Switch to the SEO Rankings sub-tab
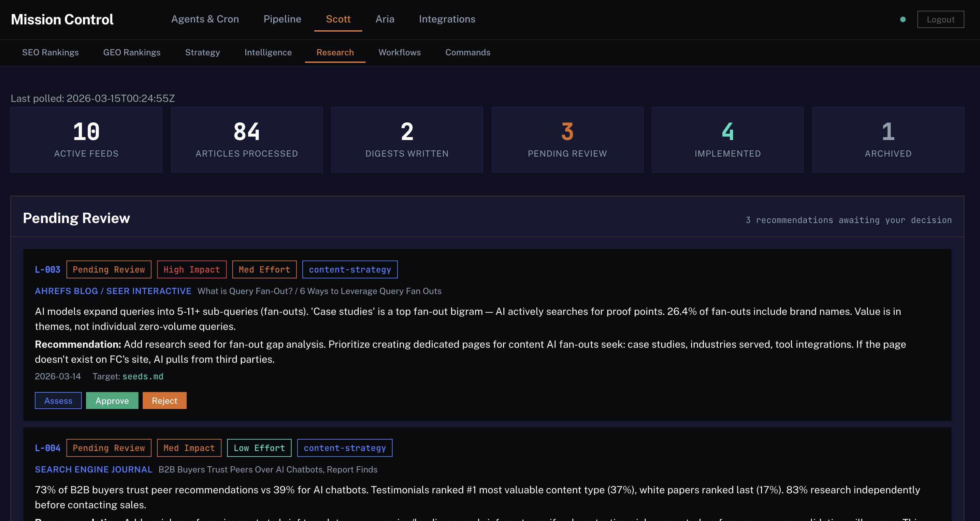This screenshot has height=521, width=980. coord(50,52)
